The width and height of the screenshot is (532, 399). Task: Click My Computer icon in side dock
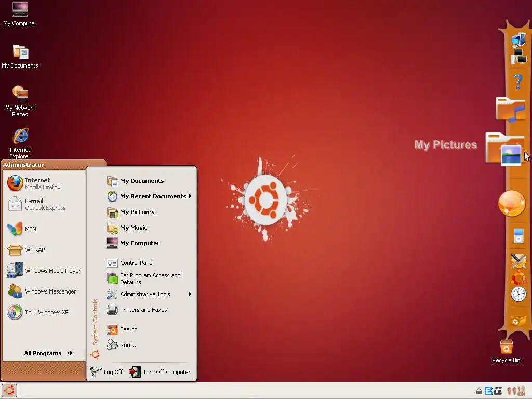[x=518, y=39]
